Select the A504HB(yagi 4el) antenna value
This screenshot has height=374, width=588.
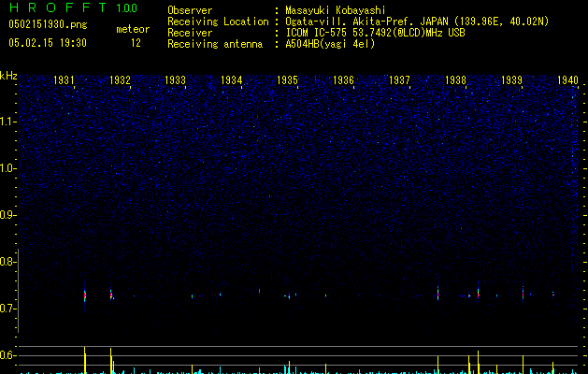pyautogui.click(x=330, y=44)
